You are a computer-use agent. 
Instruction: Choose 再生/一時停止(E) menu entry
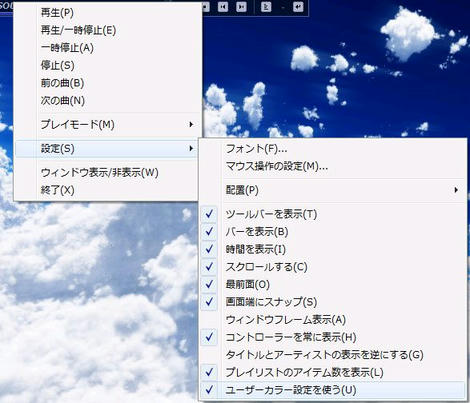click(x=107, y=30)
